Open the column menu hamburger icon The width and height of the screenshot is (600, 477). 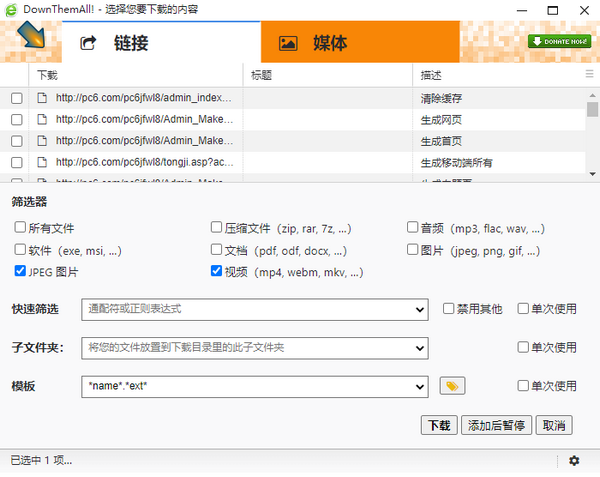[589, 74]
